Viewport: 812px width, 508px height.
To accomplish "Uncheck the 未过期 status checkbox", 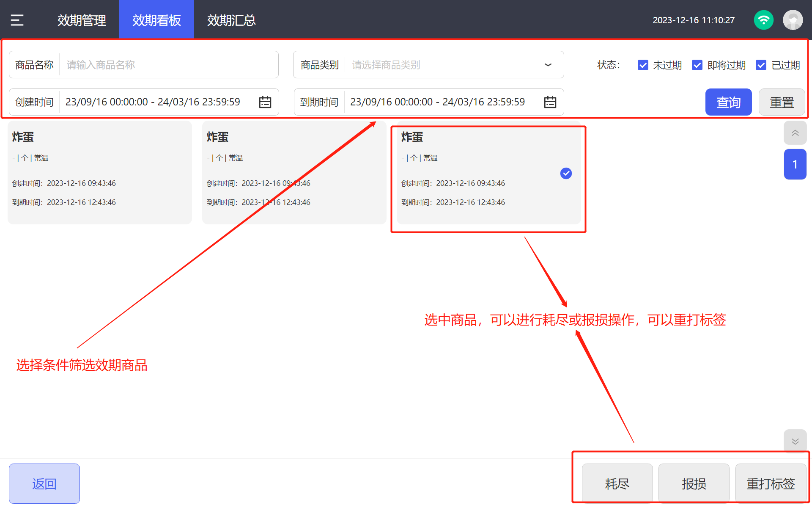I will [643, 65].
